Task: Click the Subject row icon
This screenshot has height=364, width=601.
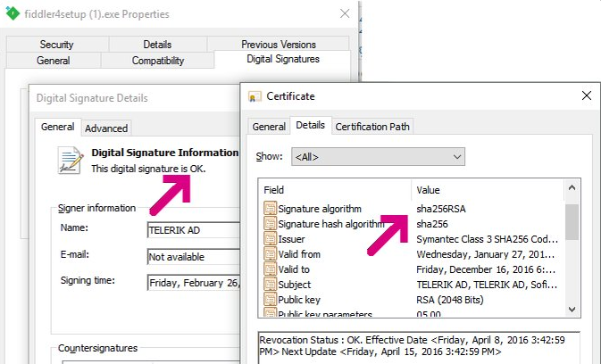Action: [x=270, y=285]
